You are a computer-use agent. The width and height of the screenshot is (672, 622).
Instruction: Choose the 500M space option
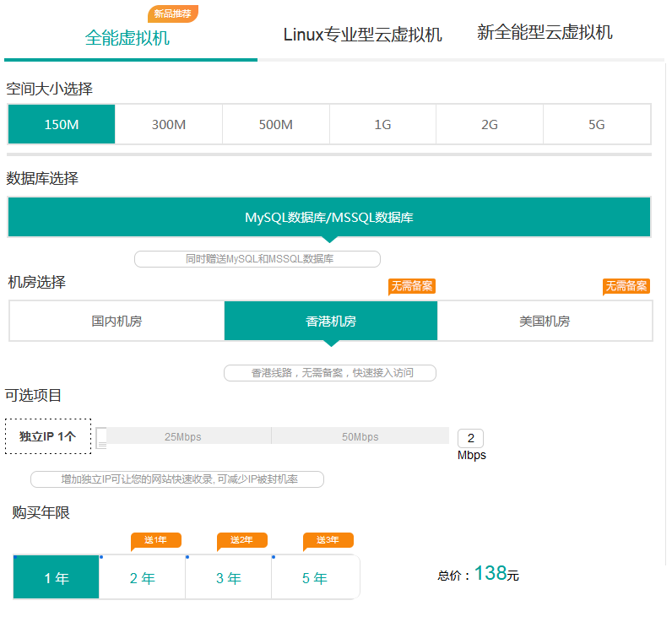276,125
